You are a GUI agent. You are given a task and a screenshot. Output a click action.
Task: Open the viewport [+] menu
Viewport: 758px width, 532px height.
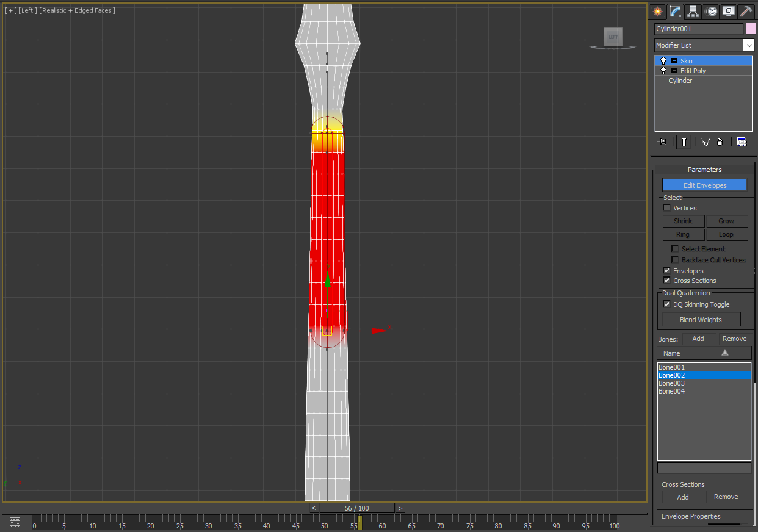(x=11, y=10)
